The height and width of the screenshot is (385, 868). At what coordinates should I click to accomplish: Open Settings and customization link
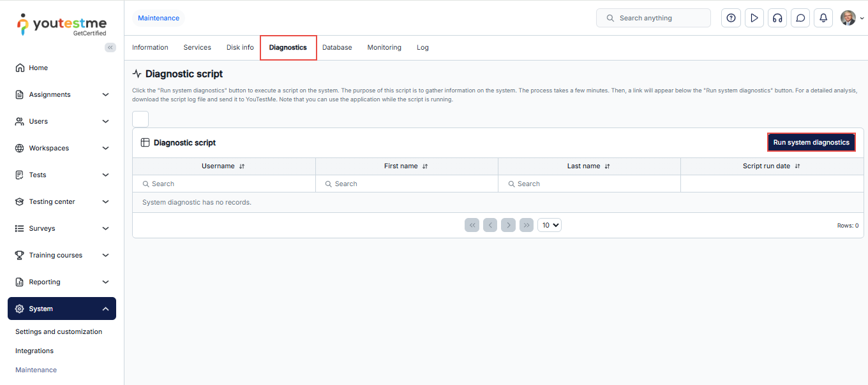coord(59,331)
